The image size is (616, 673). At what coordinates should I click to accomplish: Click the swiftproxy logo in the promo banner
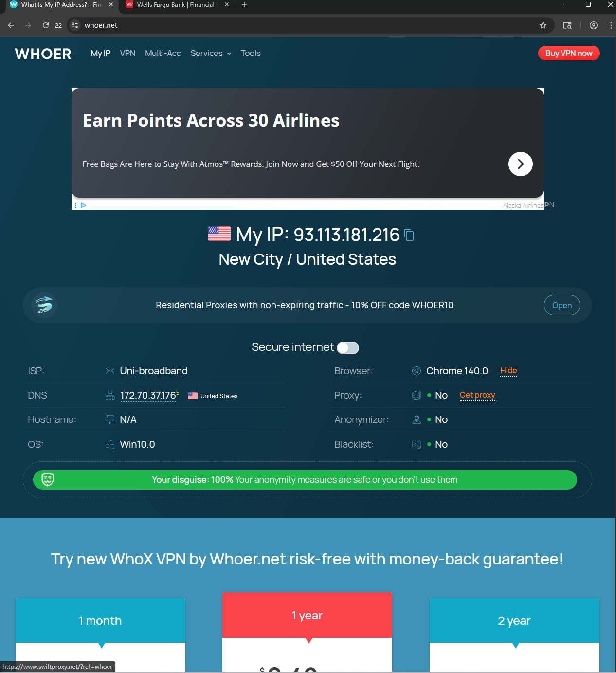[x=44, y=305]
